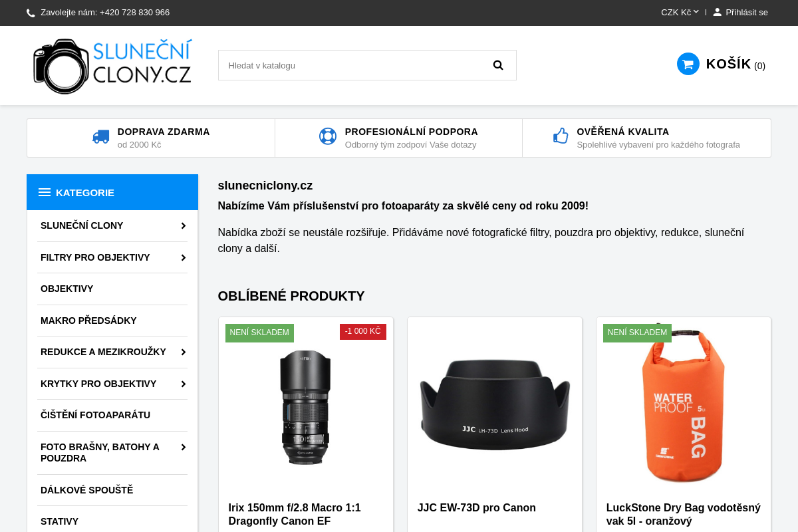This screenshot has width=798, height=532.
Task: Click the user icon beside Přihlásit se
Action: point(718,12)
